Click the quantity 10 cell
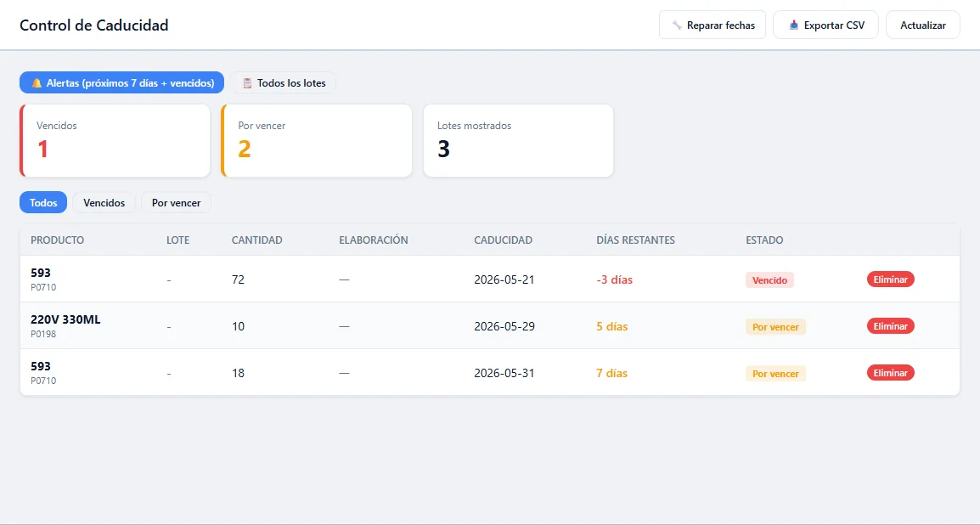The image size is (980, 525). pos(238,326)
